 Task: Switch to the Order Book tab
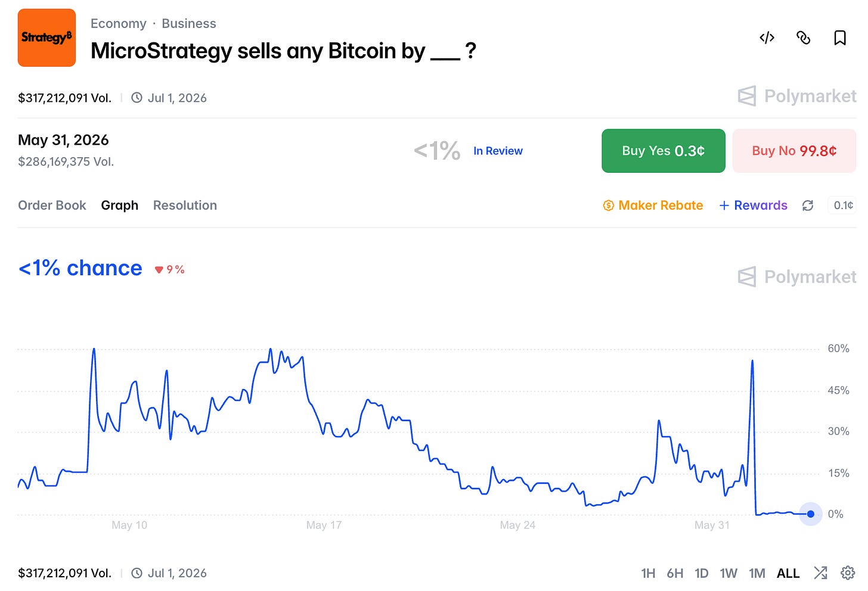pos(52,206)
